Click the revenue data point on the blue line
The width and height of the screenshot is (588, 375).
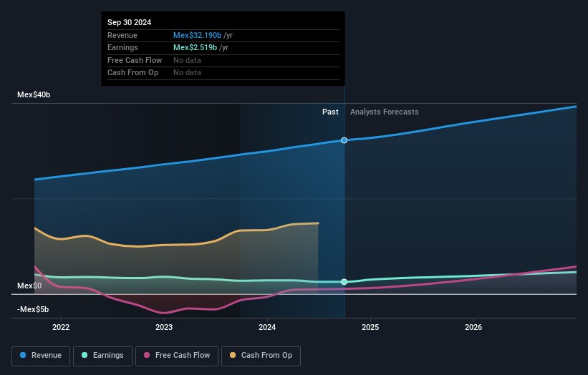pyautogui.click(x=344, y=140)
